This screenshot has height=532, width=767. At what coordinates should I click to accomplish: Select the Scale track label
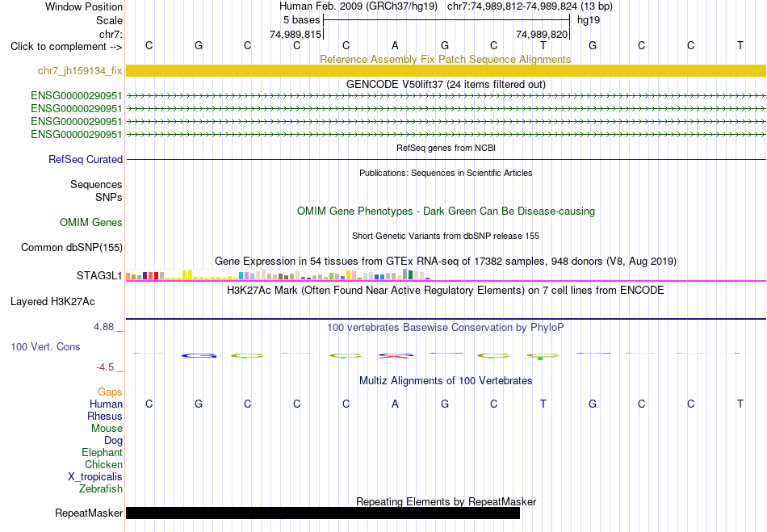tap(109, 20)
